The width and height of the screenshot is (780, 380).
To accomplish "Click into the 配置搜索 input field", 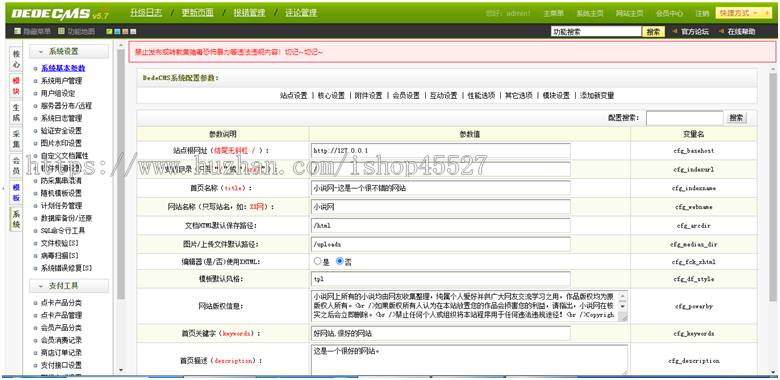I will click(684, 118).
